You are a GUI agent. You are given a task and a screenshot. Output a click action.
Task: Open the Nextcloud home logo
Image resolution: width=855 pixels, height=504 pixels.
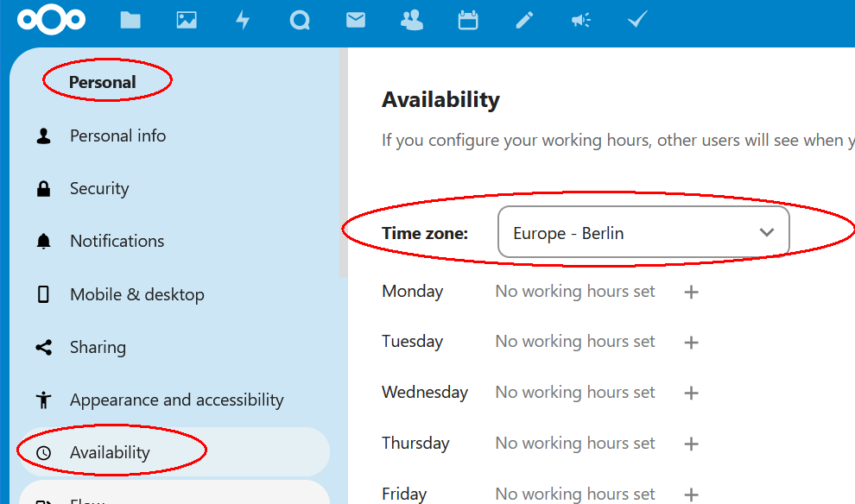pos(51,20)
